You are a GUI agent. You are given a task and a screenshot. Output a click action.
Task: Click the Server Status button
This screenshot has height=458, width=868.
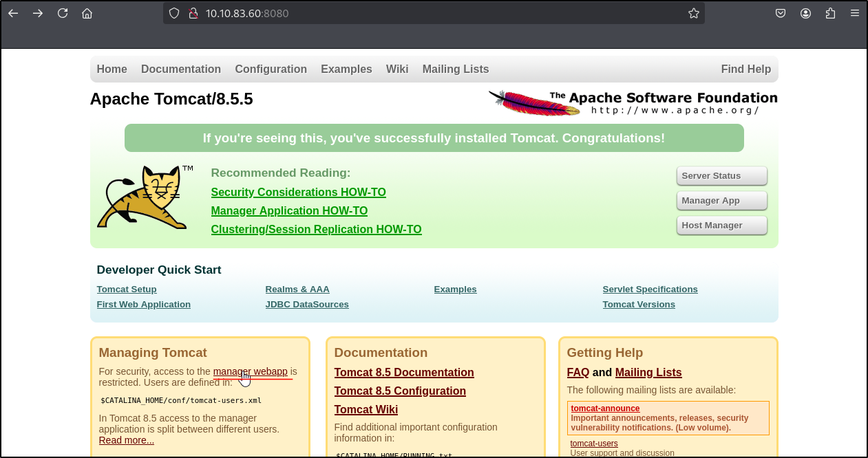pyautogui.click(x=721, y=176)
